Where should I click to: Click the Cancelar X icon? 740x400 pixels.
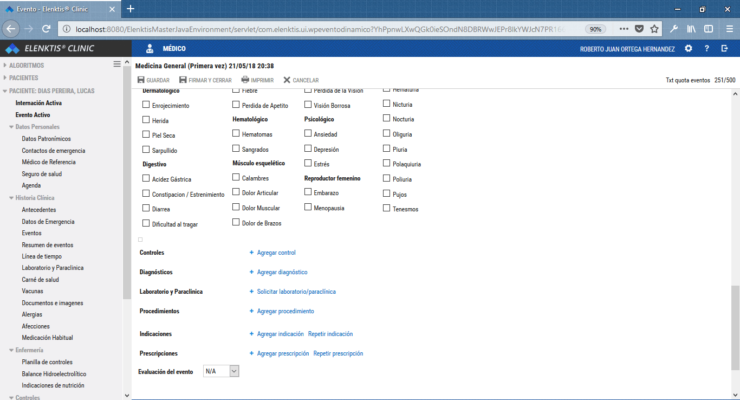point(287,79)
